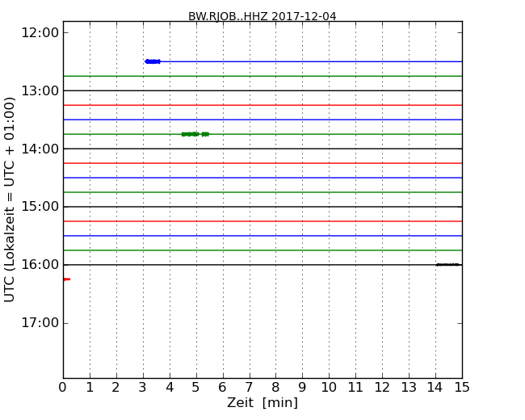
Task: Click the x-axis tick label 15
Action: 462,388
